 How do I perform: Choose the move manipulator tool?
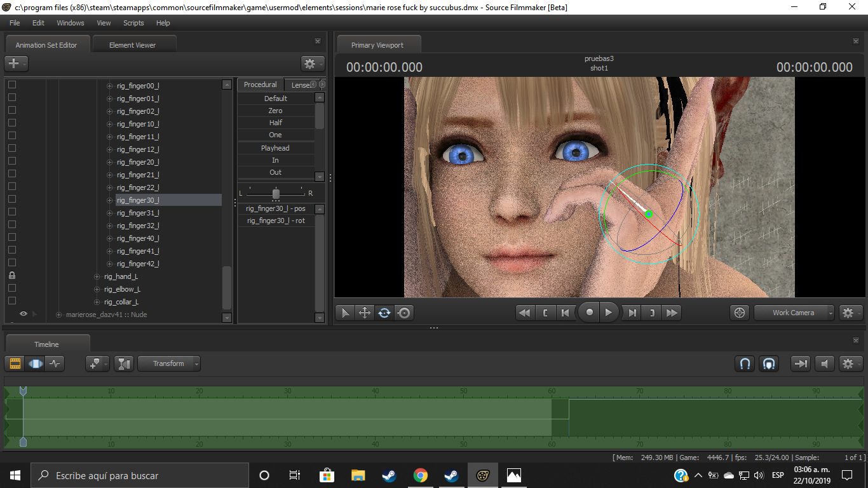point(365,313)
